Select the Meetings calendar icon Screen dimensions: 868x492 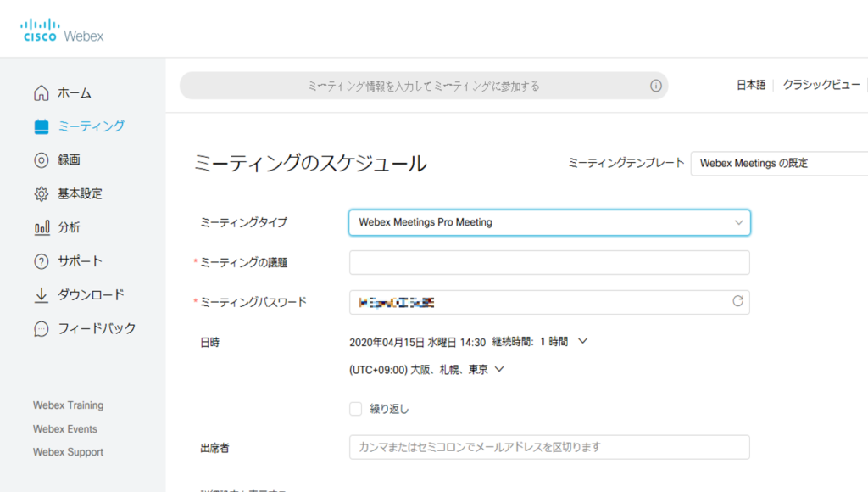point(42,127)
